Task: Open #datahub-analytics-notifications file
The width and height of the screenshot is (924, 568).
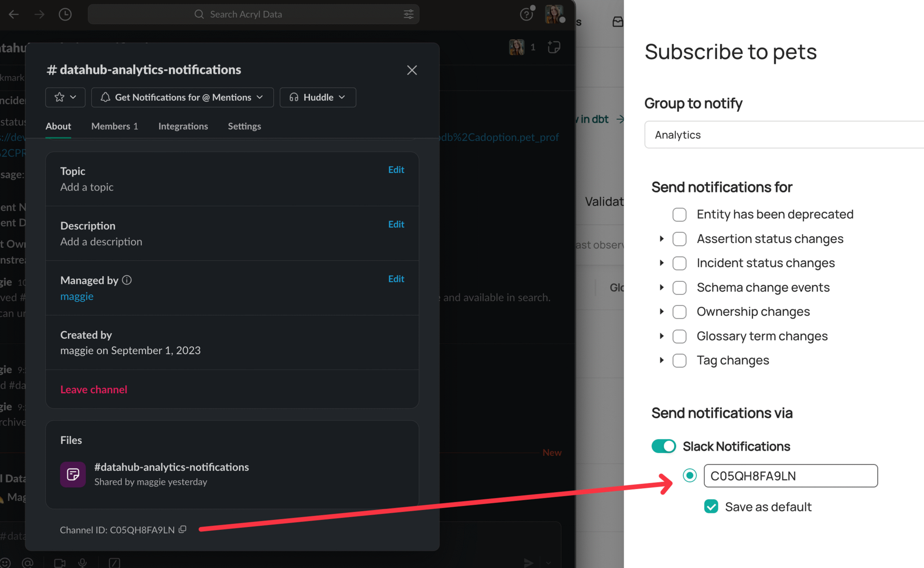Action: (171, 467)
